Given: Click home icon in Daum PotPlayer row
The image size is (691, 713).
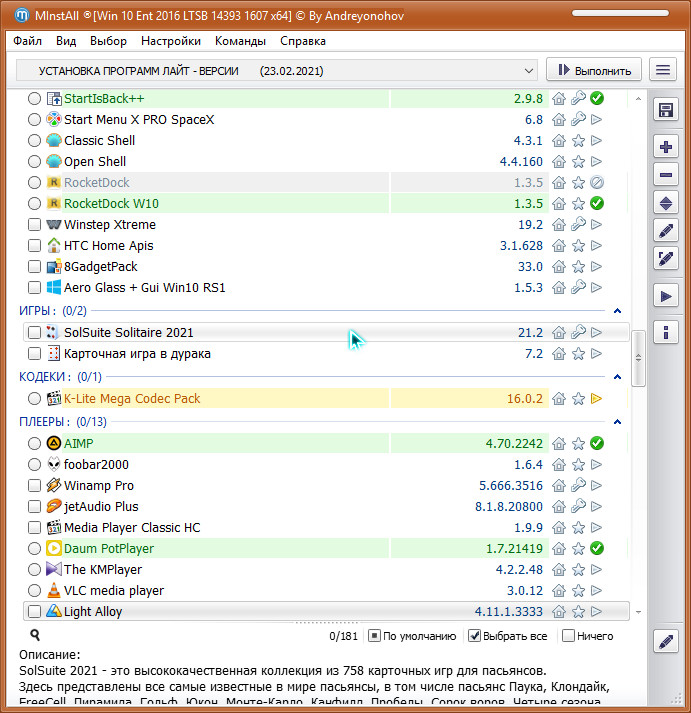Looking at the screenshot, I should [559, 548].
